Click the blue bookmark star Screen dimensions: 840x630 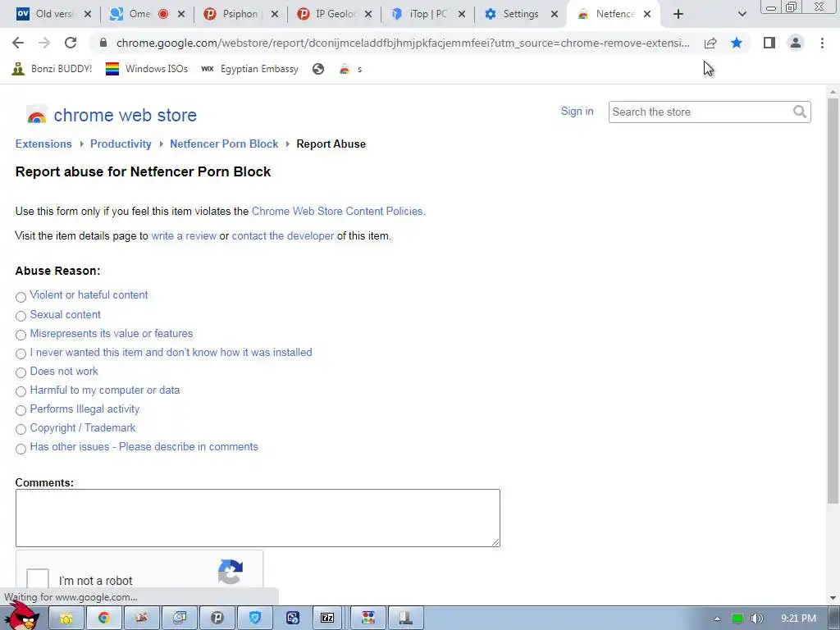pyautogui.click(x=737, y=43)
